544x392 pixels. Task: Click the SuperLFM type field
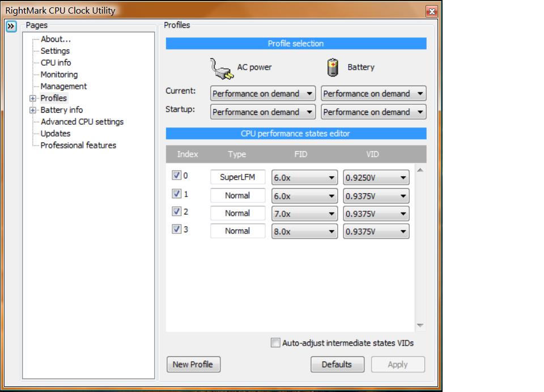[x=237, y=177]
